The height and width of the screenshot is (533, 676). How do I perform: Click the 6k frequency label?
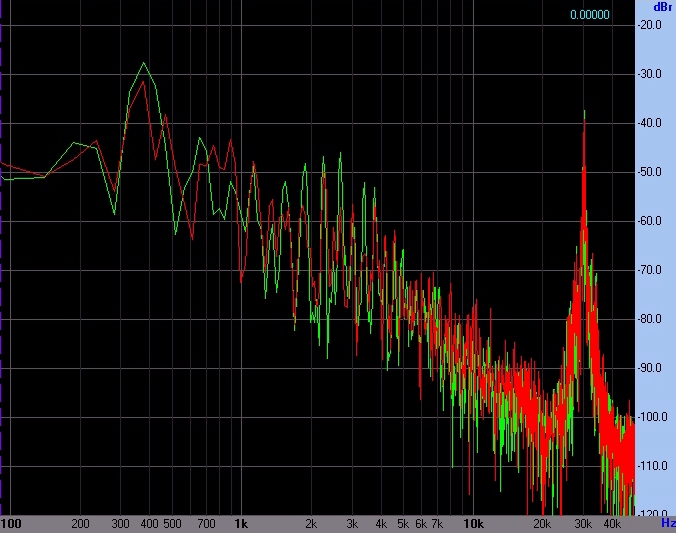421,524
